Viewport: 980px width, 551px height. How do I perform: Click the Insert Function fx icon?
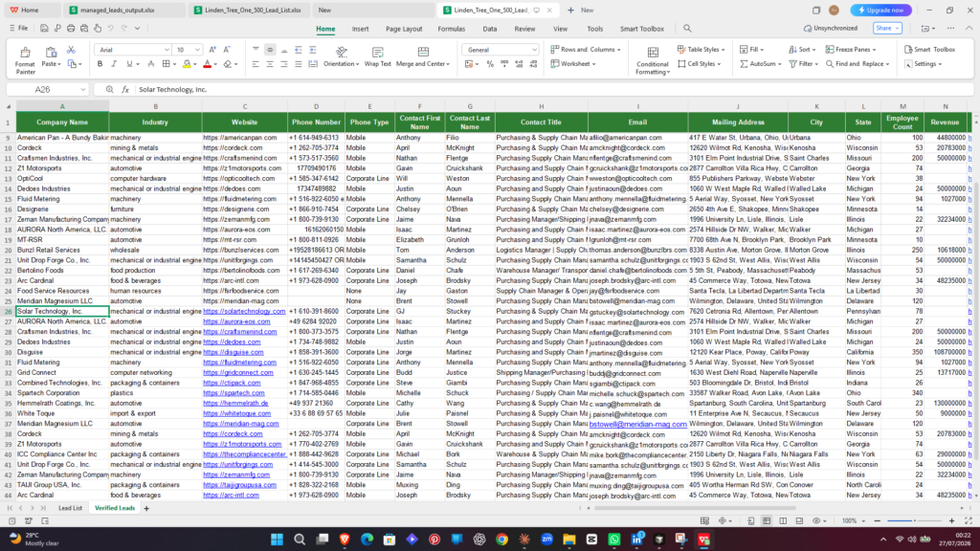(125, 89)
